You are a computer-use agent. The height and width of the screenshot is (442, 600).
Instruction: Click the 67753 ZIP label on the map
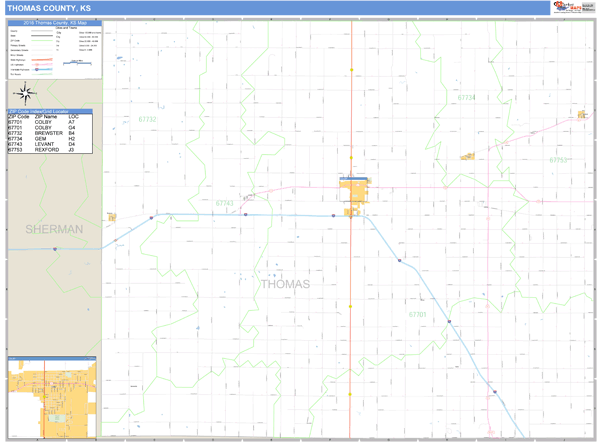(x=558, y=160)
